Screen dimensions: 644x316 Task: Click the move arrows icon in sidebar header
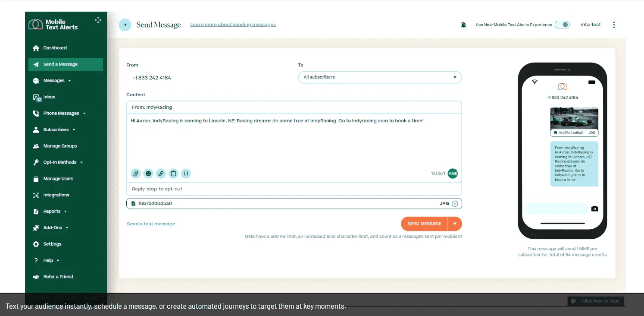point(98,20)
